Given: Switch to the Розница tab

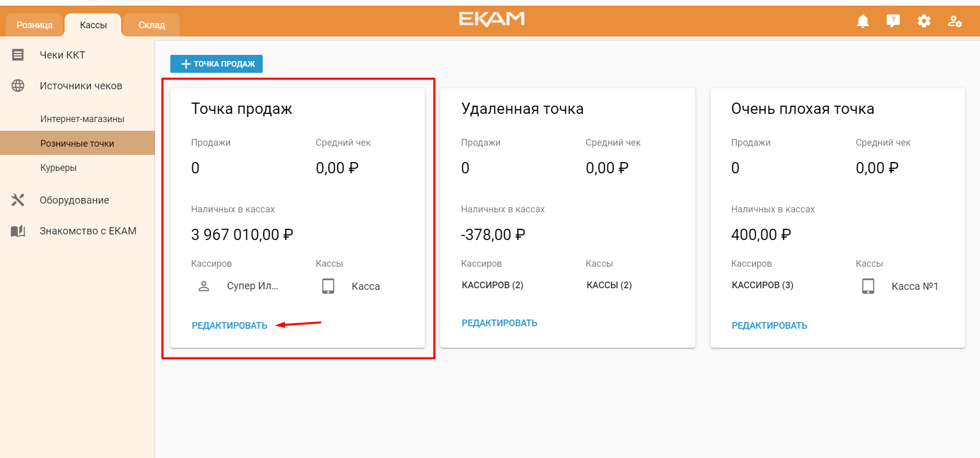Looking at the screenshot, I should click(x=34, y=25).
